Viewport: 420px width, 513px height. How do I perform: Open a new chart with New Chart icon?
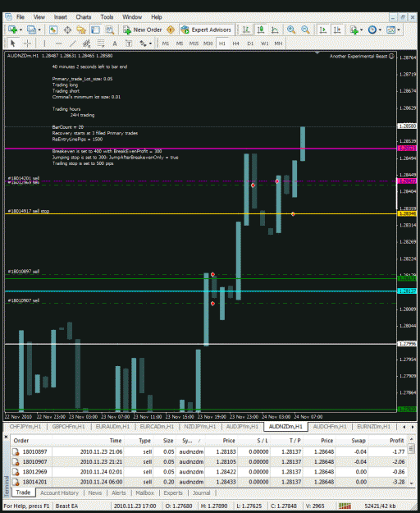pos(13,30)
